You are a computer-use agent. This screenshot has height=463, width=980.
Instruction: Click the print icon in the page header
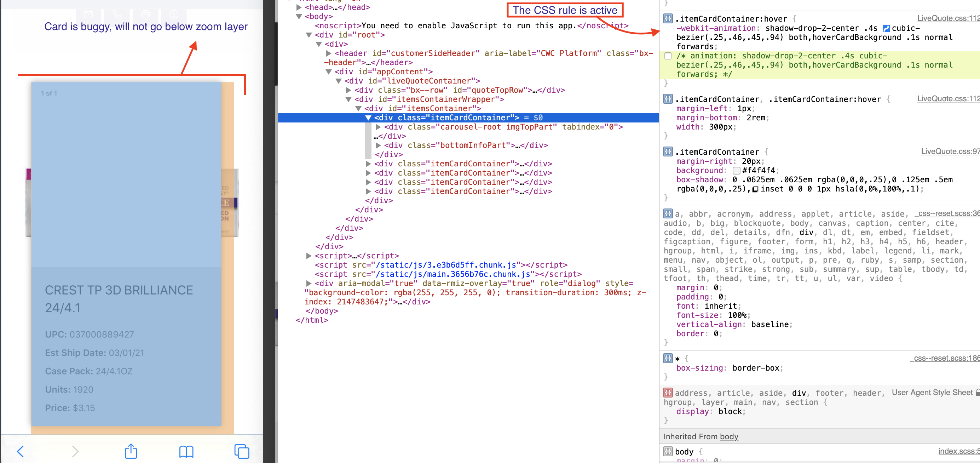145,15
